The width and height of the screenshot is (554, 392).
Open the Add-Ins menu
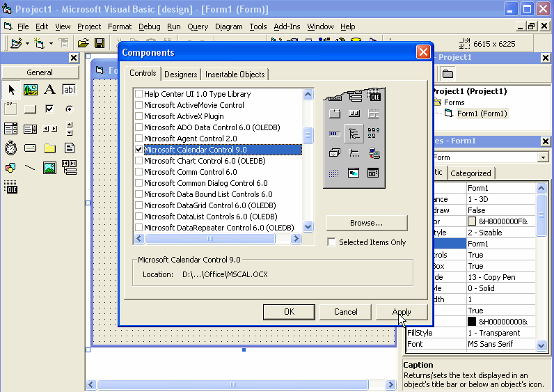pyautogui.click(x=287, y=26)
